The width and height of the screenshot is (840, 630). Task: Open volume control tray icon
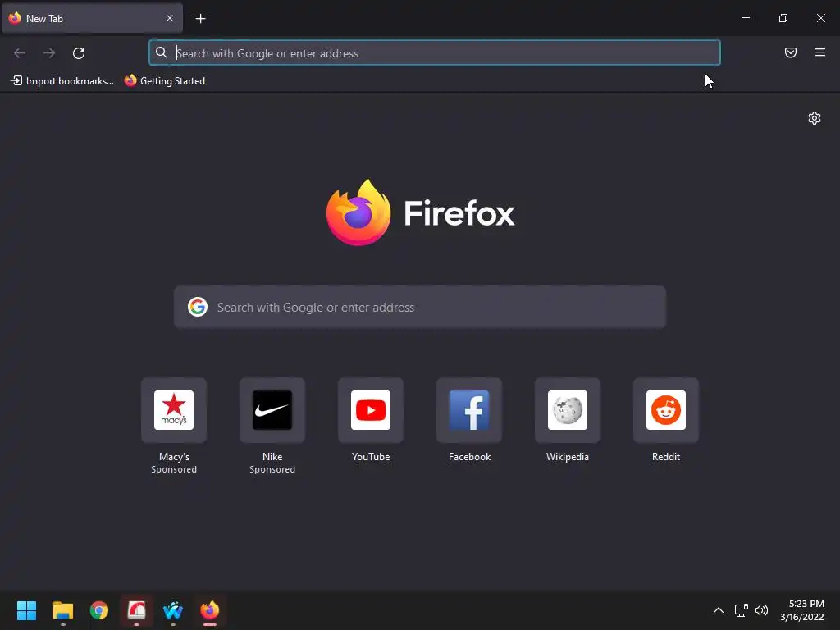(x=761, y=610)
